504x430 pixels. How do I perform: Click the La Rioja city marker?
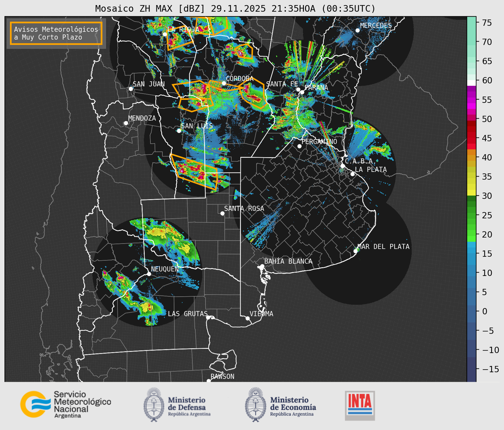pyautogui.click(x=165, y=34)
